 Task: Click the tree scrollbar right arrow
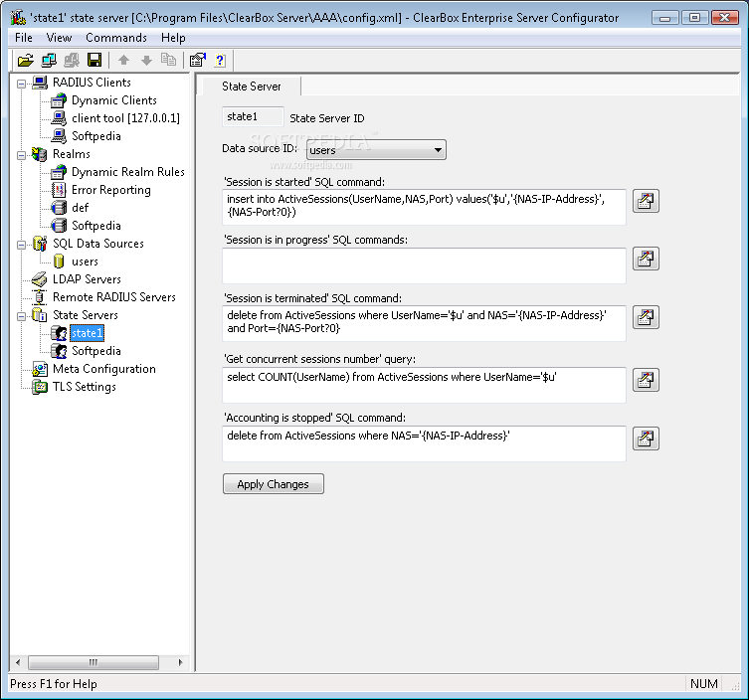(x=180, y=662)
